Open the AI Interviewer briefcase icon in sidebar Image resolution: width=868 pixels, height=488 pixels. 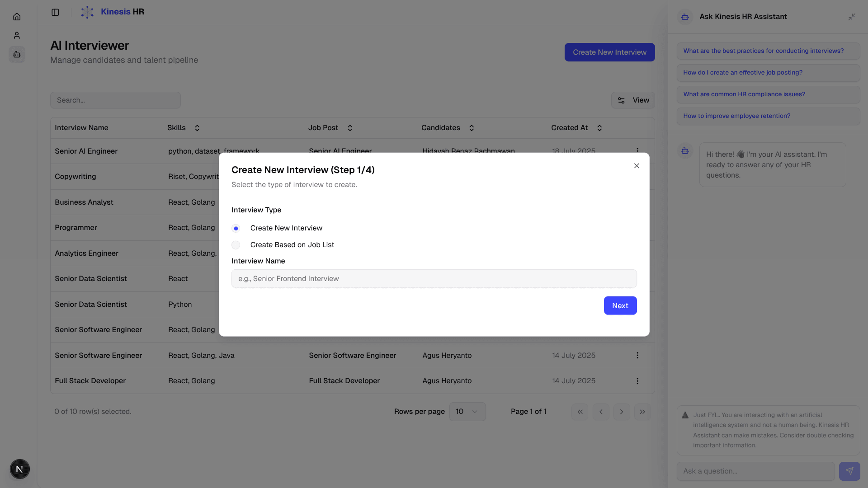click(x=17, y=55)
